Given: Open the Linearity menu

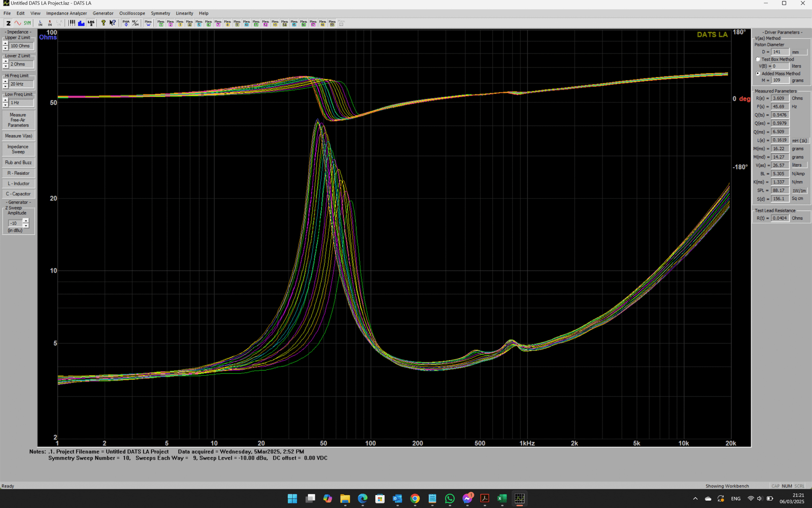Looking at the screenshot, I should coord(184,13).
